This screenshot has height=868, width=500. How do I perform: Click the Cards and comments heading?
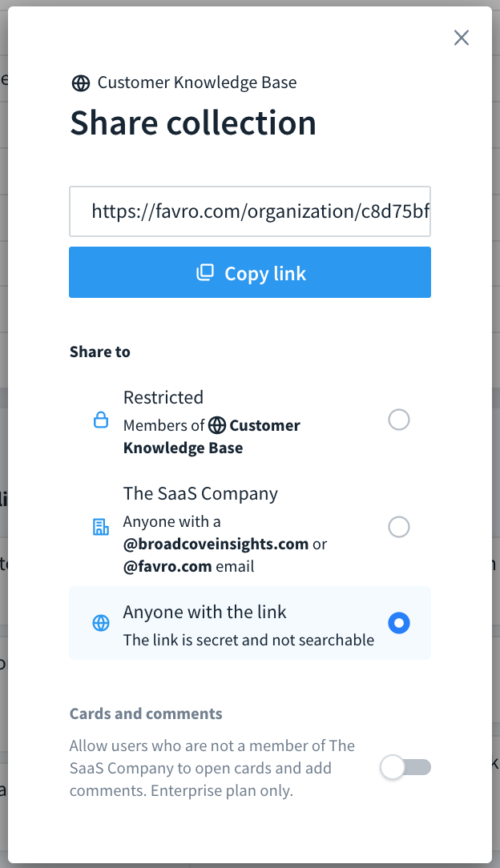(145, 713)
